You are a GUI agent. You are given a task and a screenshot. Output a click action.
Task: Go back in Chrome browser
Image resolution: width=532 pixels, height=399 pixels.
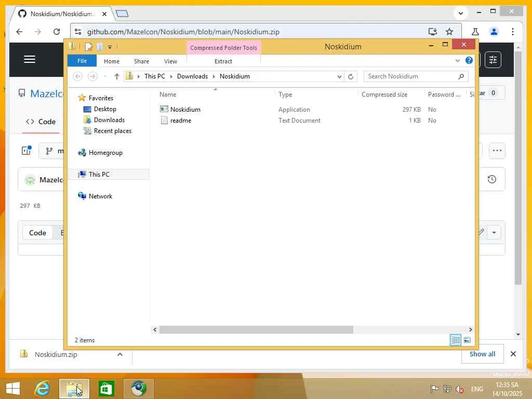point(19,32)
